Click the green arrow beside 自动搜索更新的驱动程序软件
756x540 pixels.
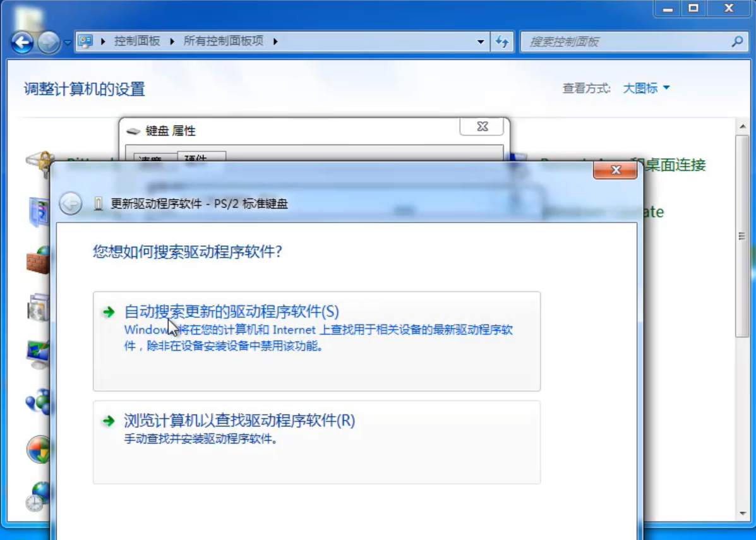(x=109, y=311)
